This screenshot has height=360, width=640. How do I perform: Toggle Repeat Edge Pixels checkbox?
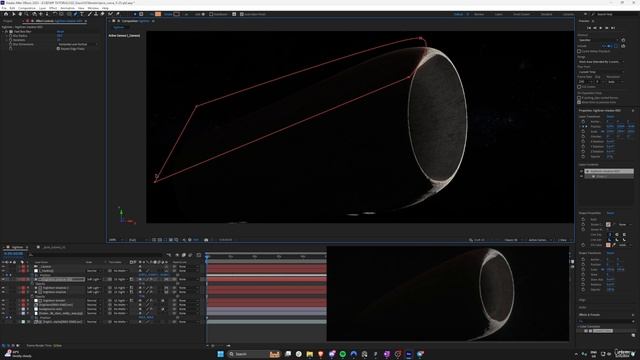pyautogui.click(x=58, y=49)
